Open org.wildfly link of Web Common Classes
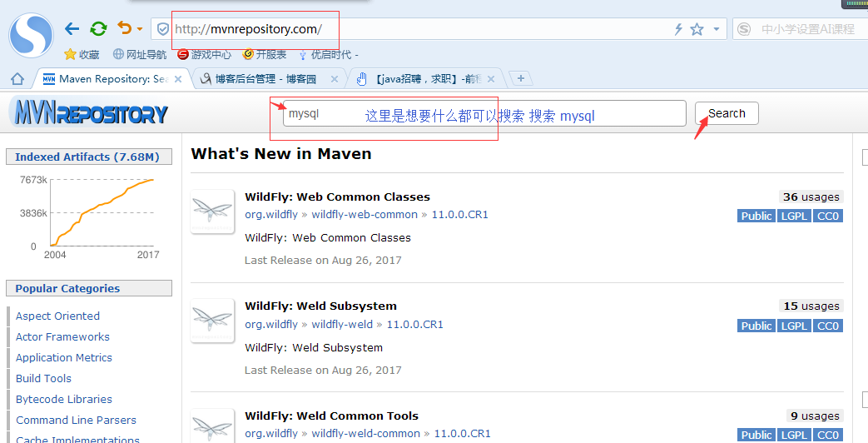The image size is (868, 443). pos(271,215)
